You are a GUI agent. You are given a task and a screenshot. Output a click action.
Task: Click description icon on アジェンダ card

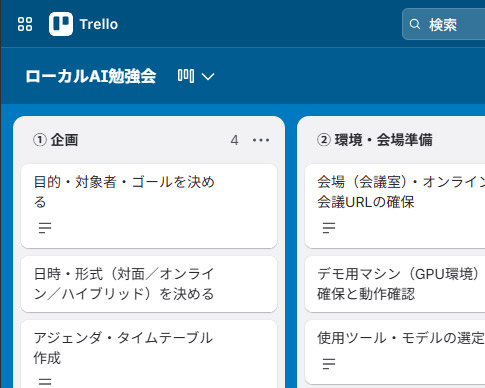click(45, 382)
